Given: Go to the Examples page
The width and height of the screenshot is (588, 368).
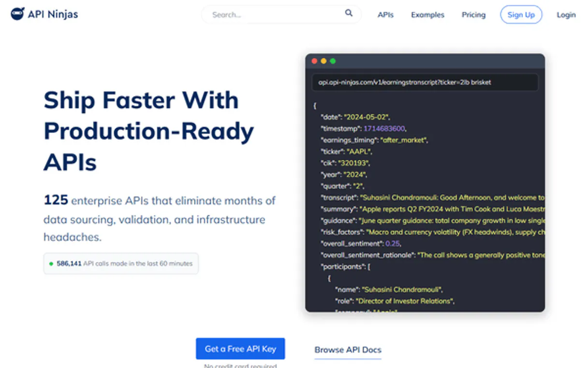Looking at the screenshot, I should [x=427, y=15].
